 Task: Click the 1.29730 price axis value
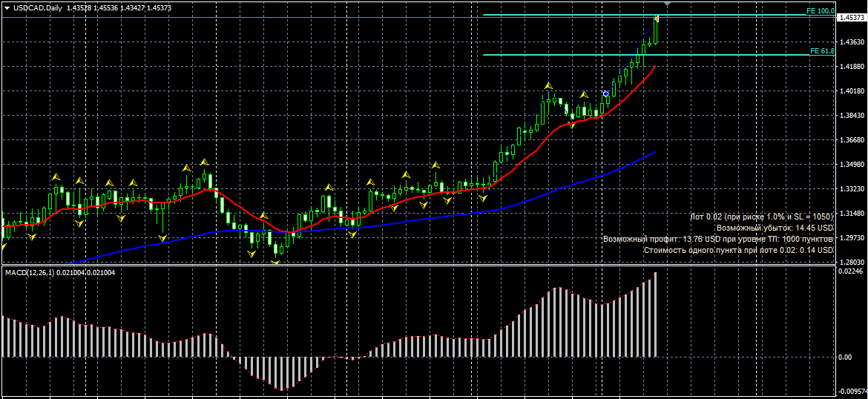tap(851, 238)
